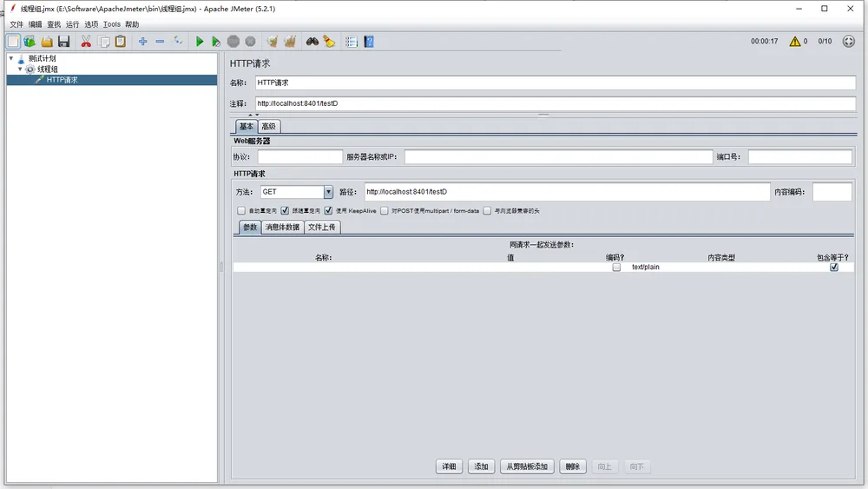868x489 pixels.
Task: Click the Copy icon in toolbar
Action: [103, 42]
